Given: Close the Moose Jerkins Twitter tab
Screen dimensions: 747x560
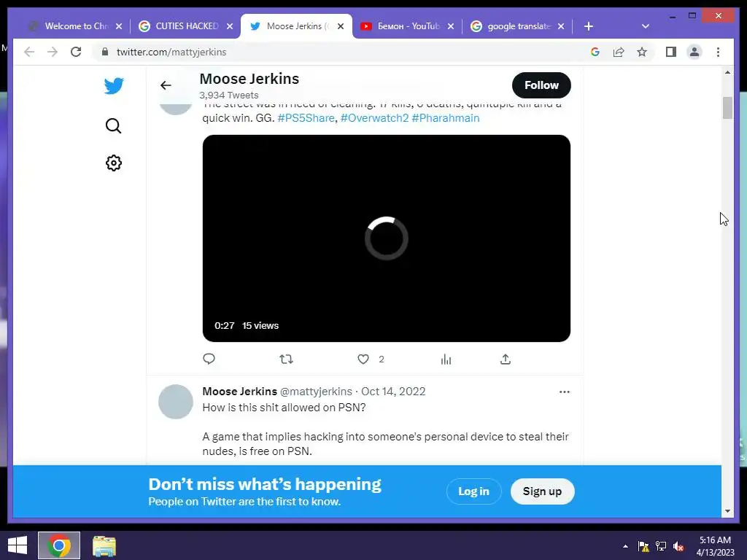Looking at the screenshot, I should tap(341, 26).
